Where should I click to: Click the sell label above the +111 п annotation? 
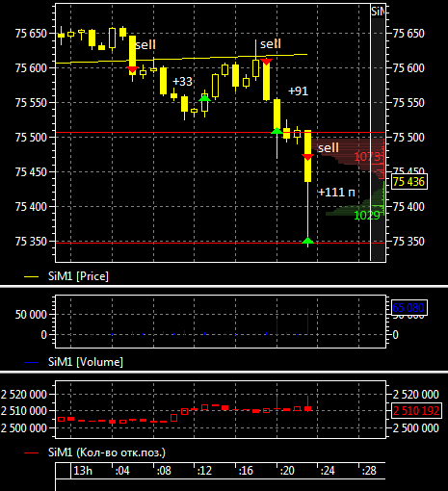click(x=329, y=147)
